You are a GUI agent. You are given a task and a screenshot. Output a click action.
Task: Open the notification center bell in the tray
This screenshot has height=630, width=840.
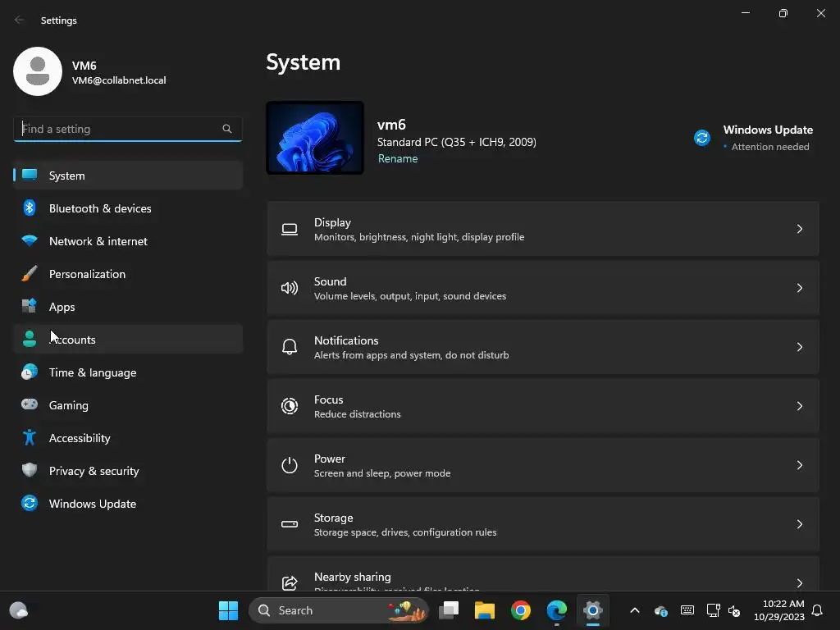(818, 610)
